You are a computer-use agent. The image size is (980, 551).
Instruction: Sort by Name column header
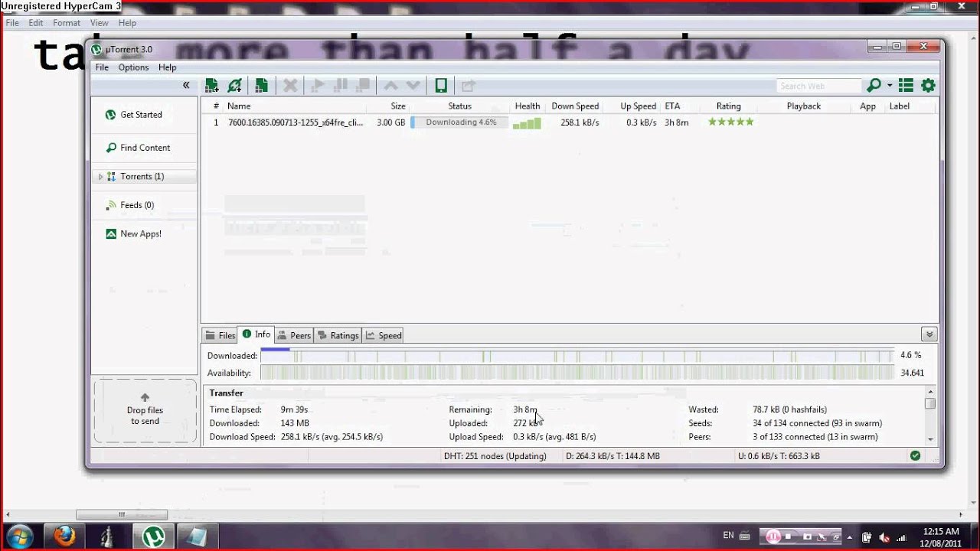tap(239, 106)
